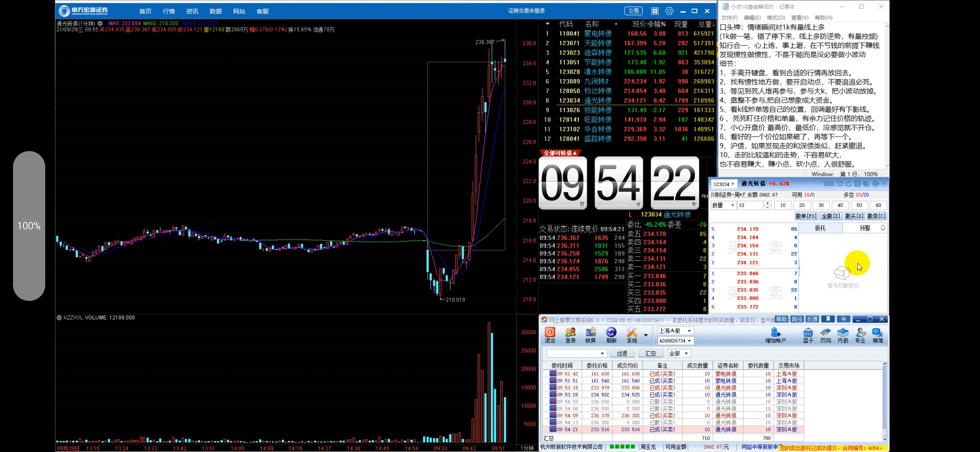Select 蒙电转债 row in stock list
This screenshot has height=452, width=980.
click(x=628, y=33)
